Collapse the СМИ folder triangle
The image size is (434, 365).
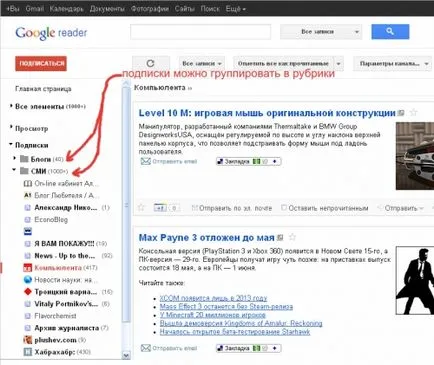14,170
